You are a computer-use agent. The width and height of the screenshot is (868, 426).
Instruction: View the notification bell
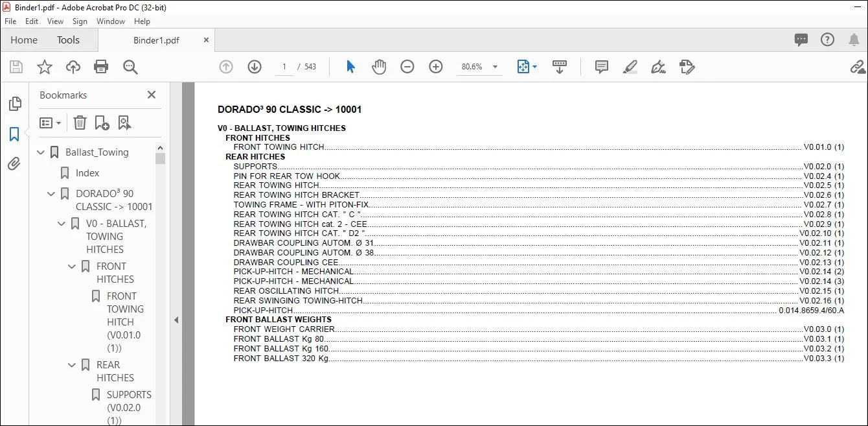click(x=854, y=40)
